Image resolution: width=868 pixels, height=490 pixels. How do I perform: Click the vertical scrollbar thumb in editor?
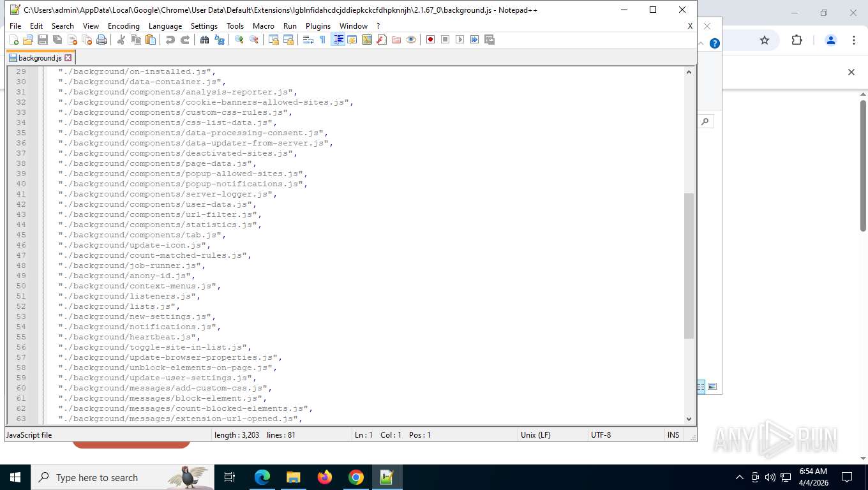click(x=689, y=265)
